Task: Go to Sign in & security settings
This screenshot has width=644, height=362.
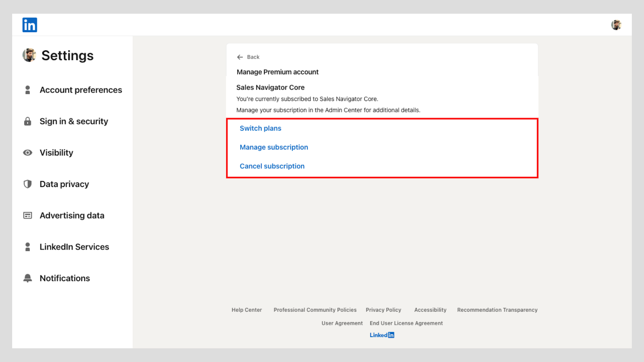Action: point(74,121)
